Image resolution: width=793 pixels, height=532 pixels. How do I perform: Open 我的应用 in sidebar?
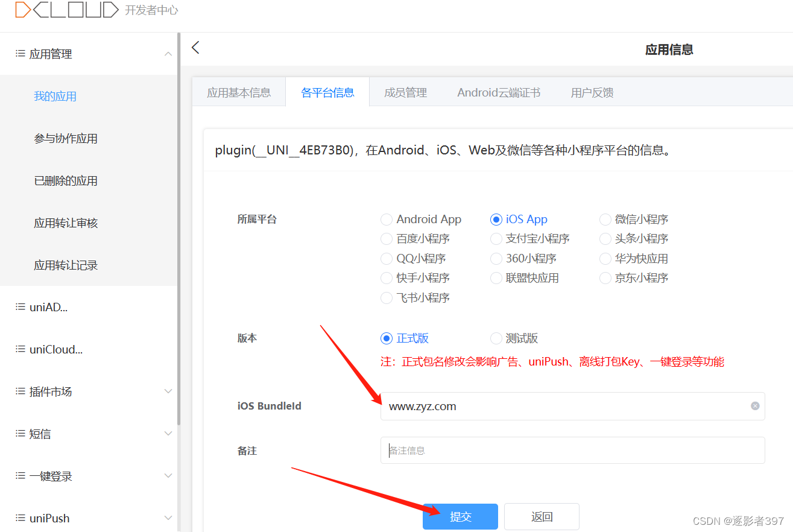[89, 97]
